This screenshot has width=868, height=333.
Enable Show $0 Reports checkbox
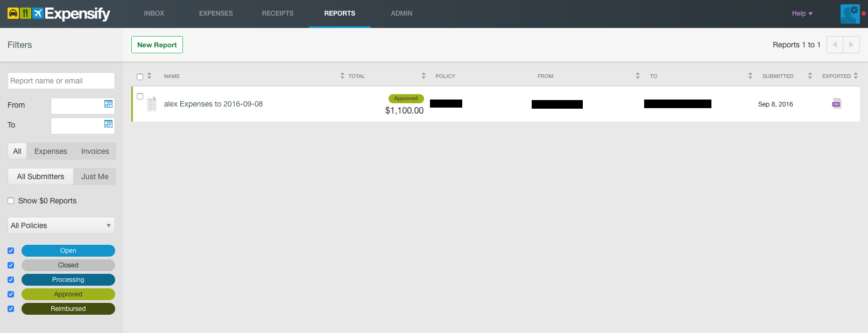click(11, 201)
